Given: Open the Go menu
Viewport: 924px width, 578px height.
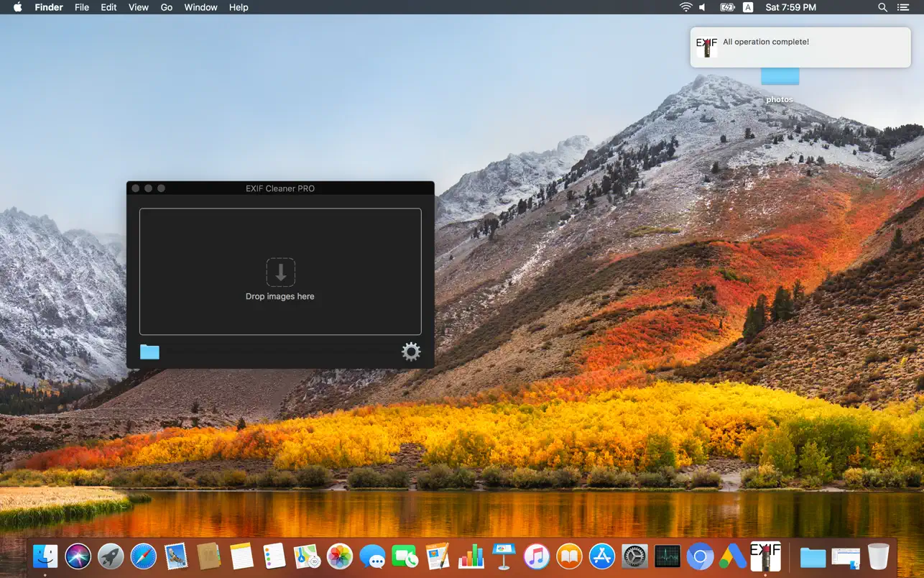Looking at the screenshot, I should (x=166, y=7).
